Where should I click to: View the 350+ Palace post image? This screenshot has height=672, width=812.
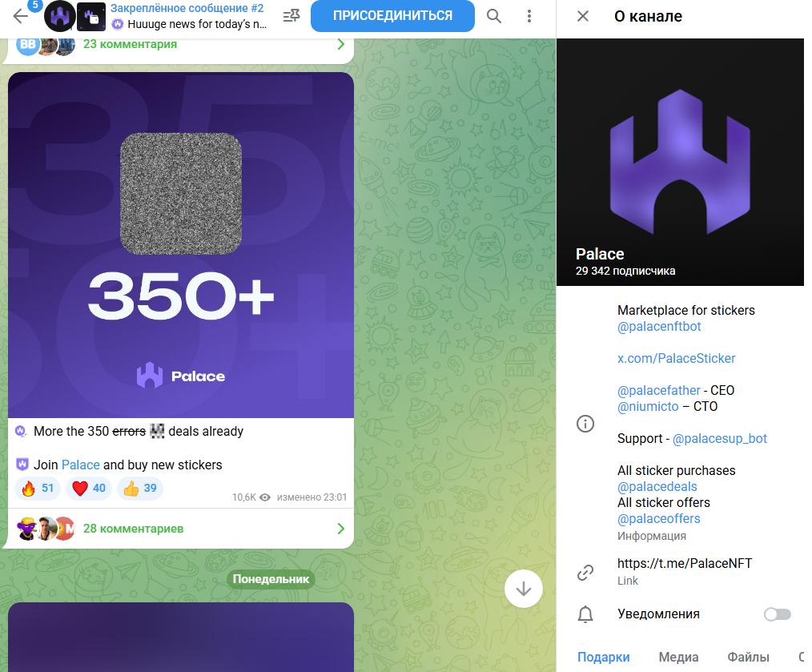(181, 245)
